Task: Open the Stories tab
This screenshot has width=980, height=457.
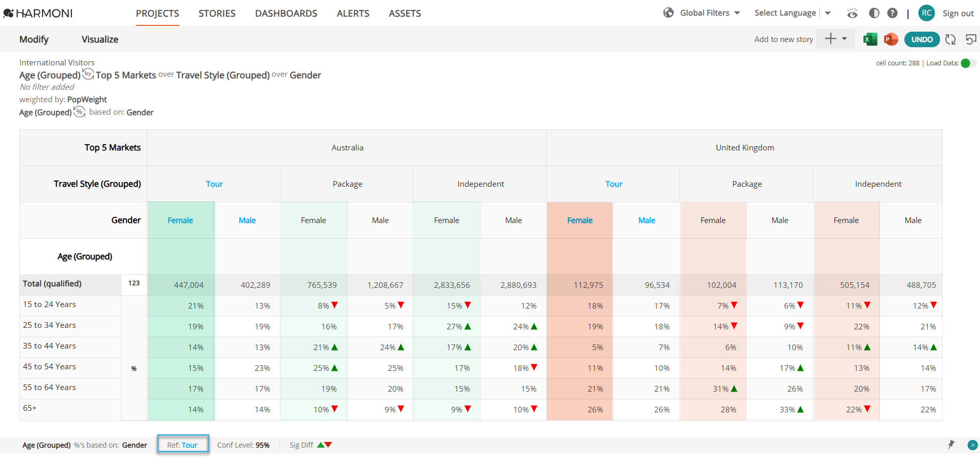Action: click(217, 13)
